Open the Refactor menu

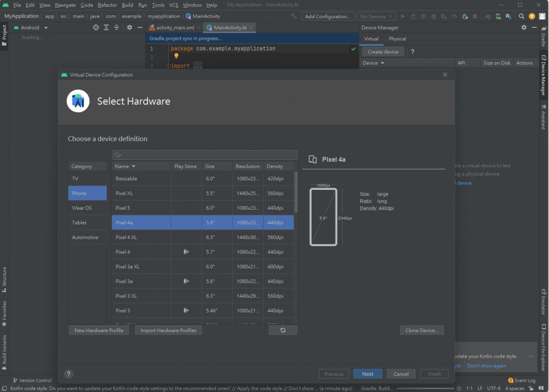[x=107, y=5]
